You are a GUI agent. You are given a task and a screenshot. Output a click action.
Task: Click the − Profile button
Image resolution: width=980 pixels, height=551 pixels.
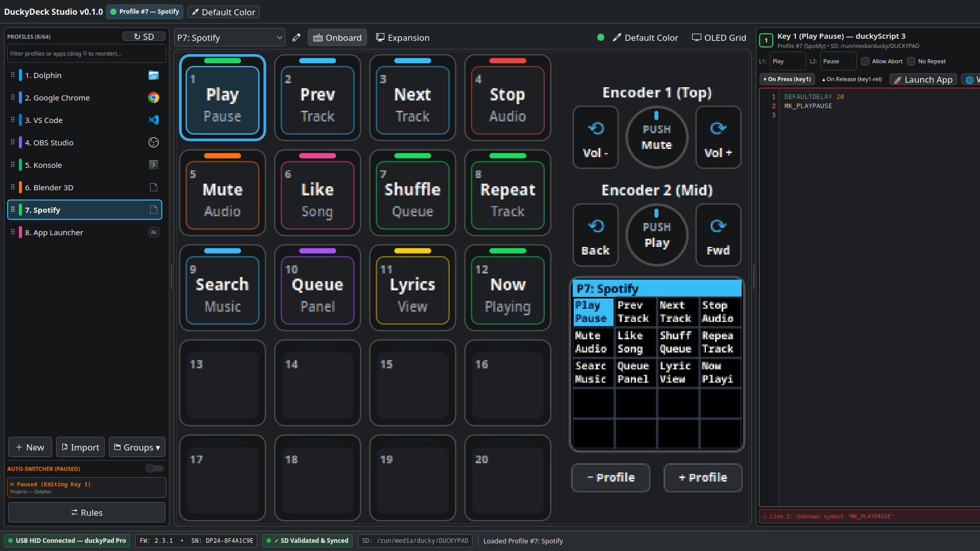(x=610, y=478)
